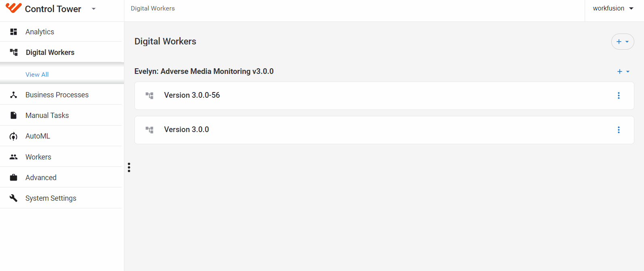Screen dimensions: 644x271
Task: Click the WorkFusion checkmark logo
Action: click(x=13, y=8)
